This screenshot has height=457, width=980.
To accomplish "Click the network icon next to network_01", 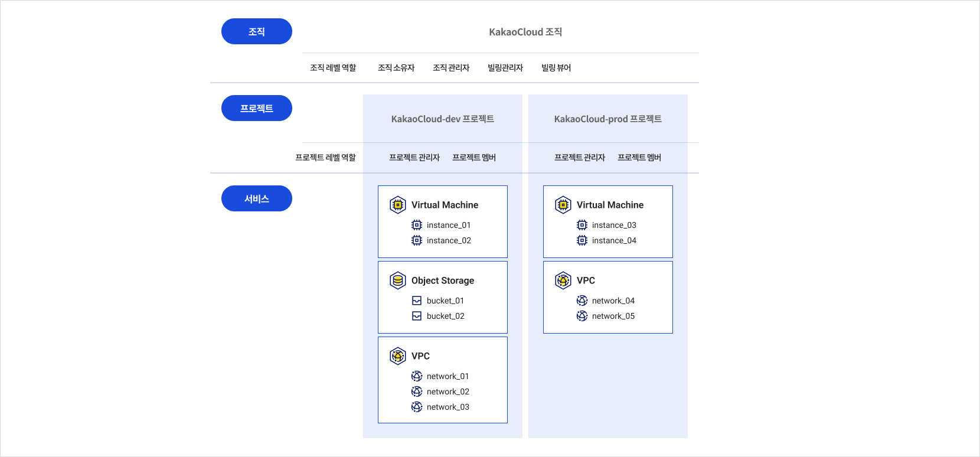I will (417, 376).
